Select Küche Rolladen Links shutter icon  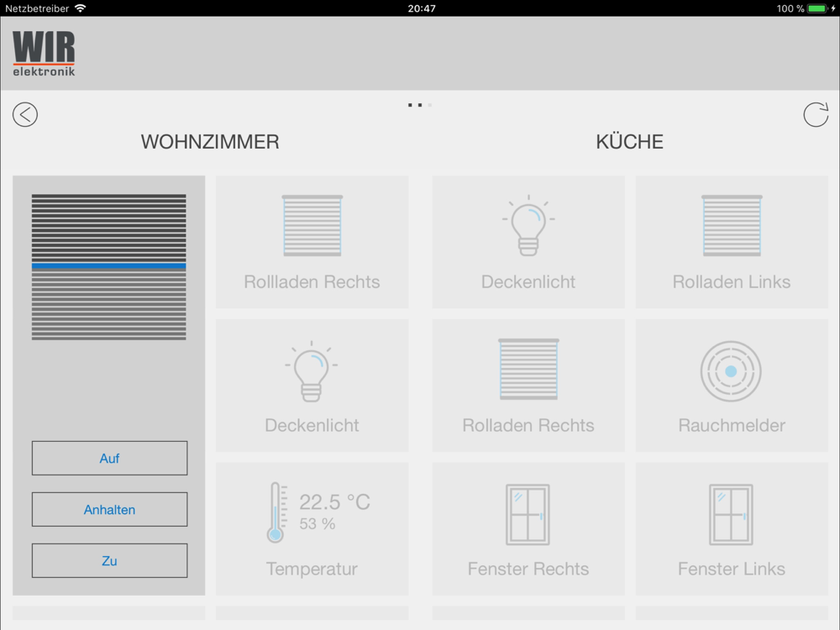732,225
